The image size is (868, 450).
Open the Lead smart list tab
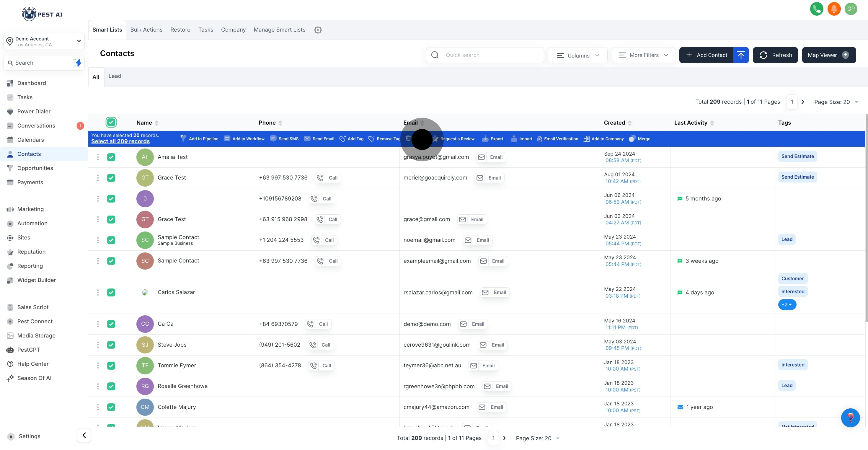tap(115, 76)
